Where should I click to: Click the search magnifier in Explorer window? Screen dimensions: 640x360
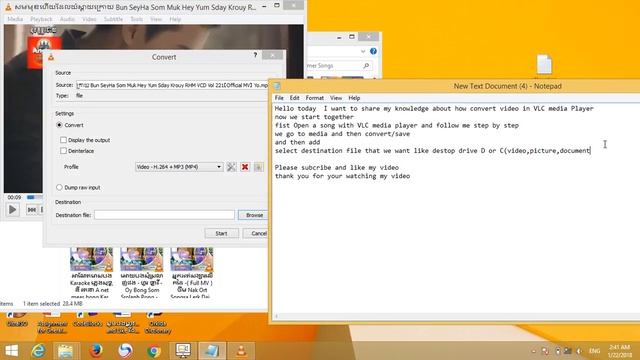click(x=366, y=65)
